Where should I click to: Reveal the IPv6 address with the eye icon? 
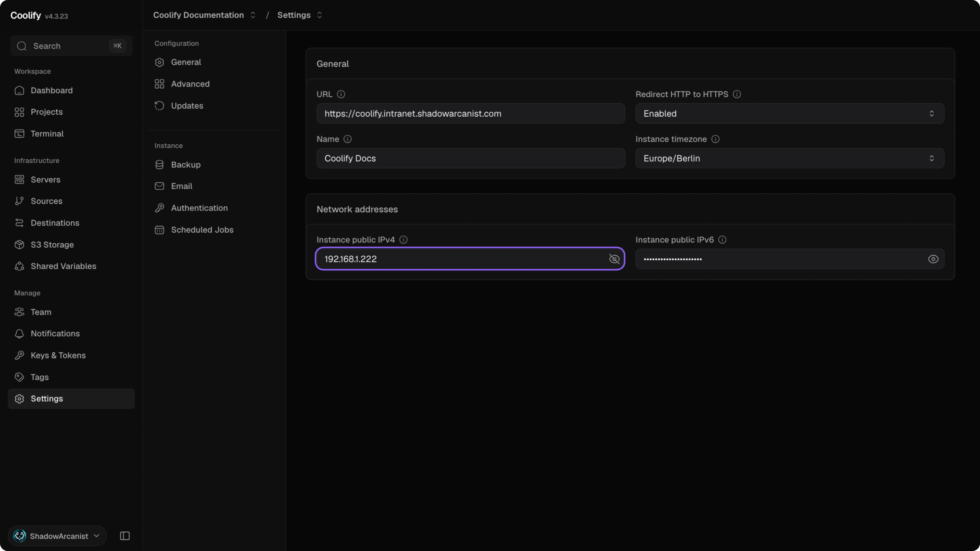pyautogui.click(x=933, y=259)
